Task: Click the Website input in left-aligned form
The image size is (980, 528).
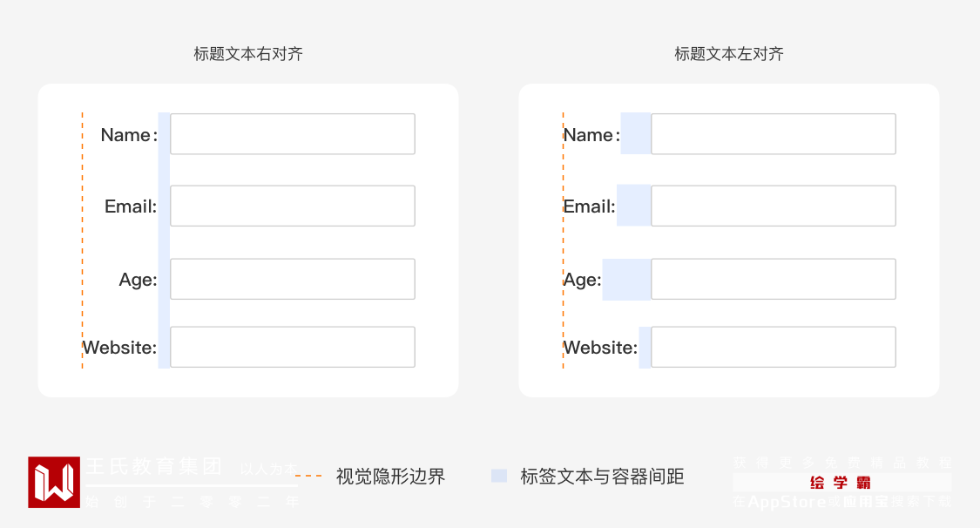Action: coord(774,347)
